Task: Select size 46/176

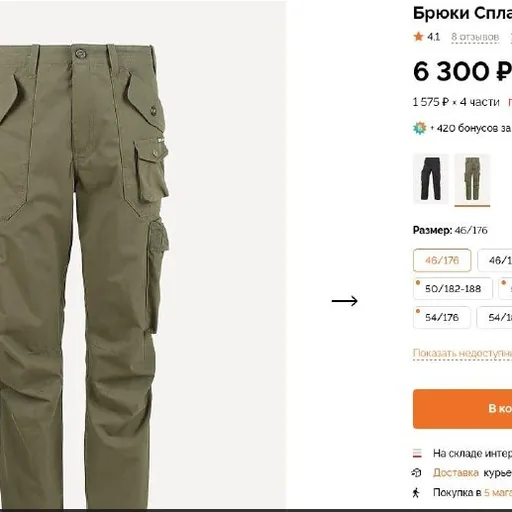Action: tap(442, 260)
